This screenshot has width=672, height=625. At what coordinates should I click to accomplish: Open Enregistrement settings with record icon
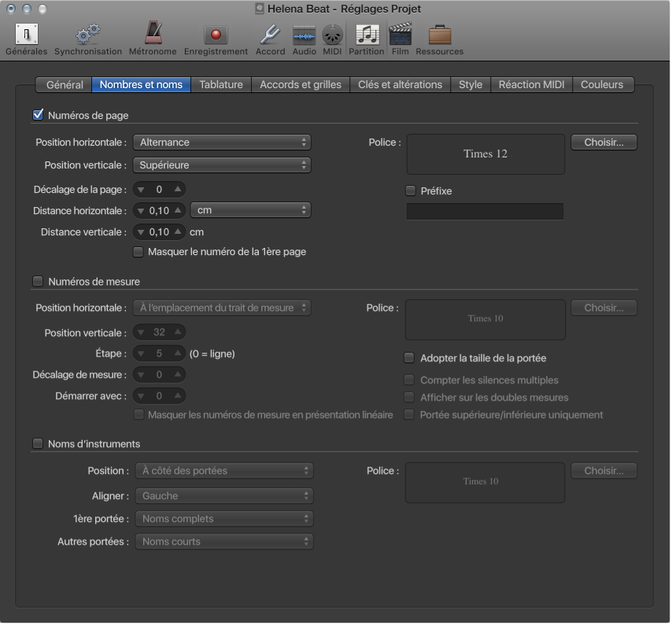point(216,35)
